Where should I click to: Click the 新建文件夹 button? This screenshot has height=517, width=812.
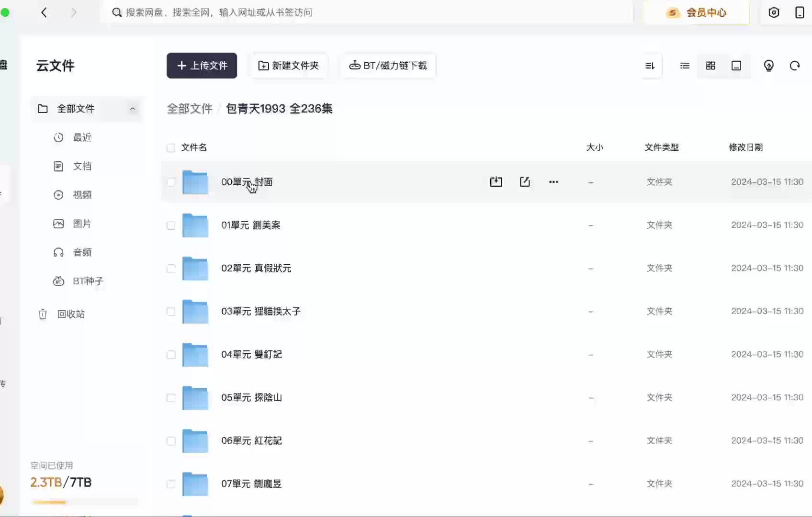[289, 66]
